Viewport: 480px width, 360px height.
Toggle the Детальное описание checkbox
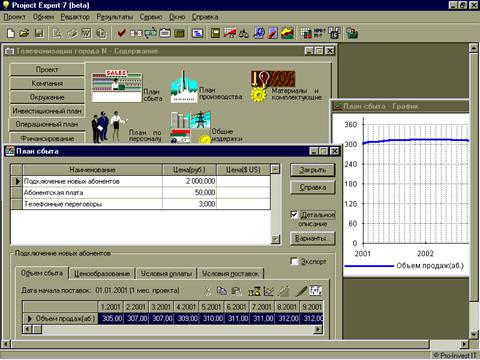tap(294, 214)
